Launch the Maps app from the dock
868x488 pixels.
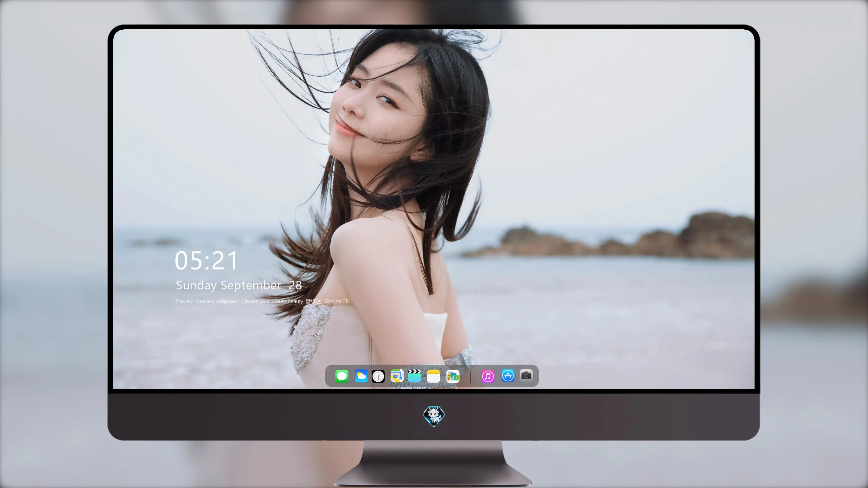(397, 376)
